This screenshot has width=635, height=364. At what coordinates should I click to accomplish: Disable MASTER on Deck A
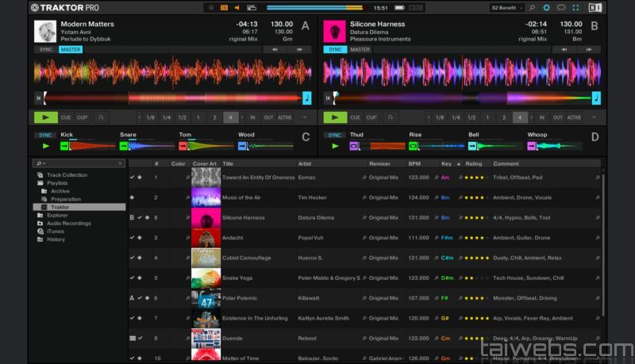click(71, 49)
